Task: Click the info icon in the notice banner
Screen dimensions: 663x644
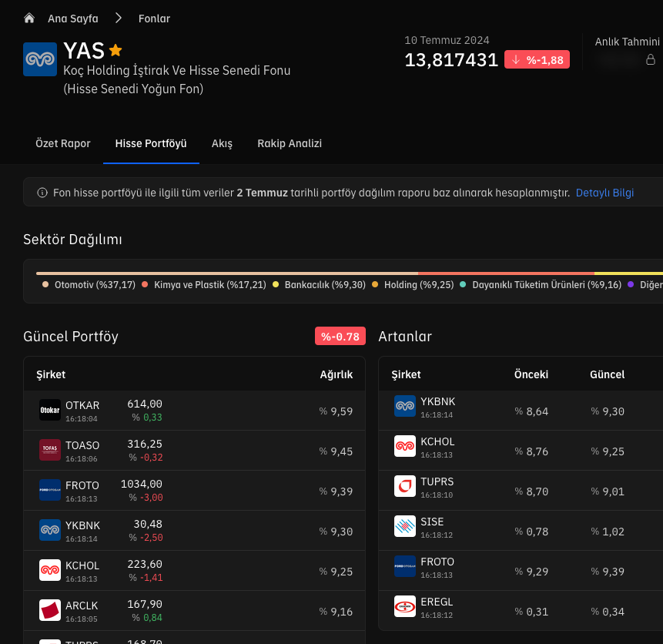Action: pos(42,193)
